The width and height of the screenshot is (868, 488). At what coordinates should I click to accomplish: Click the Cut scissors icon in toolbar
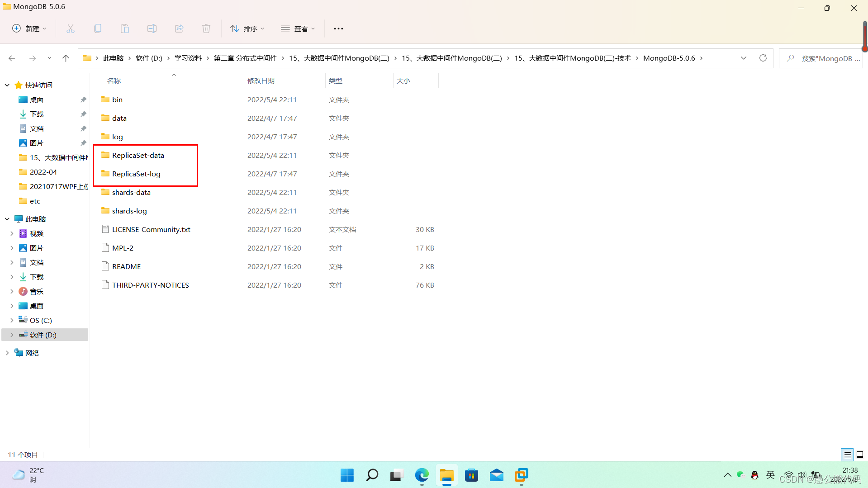(x=71, y=28)
